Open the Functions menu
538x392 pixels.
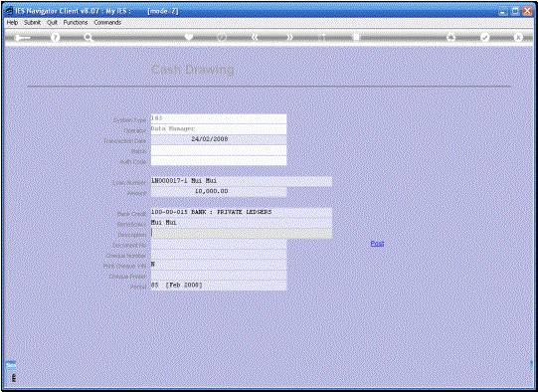click(x=76, y=22)
